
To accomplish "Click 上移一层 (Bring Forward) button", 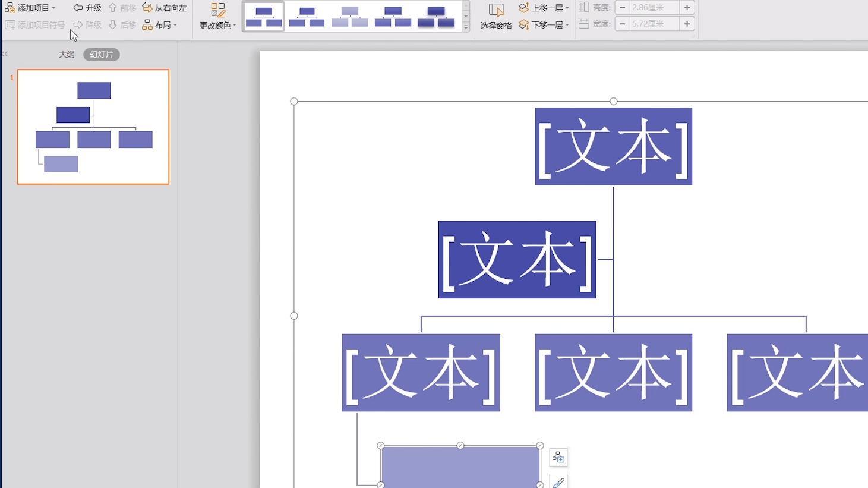I will click(x=540, y=8).
